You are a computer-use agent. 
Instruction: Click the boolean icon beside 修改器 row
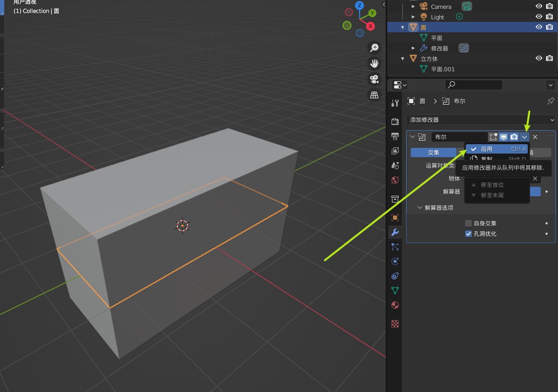464,48
